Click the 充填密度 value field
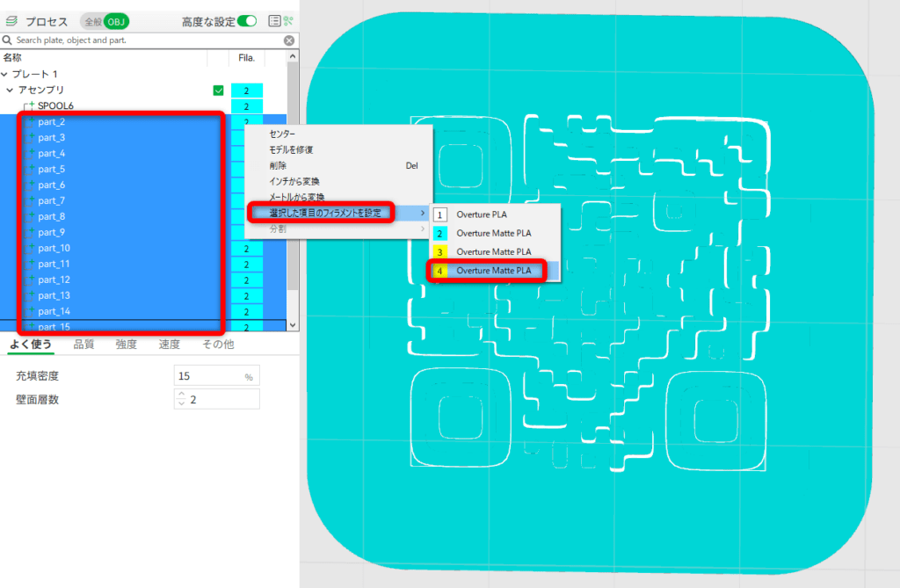 [216, 376]
